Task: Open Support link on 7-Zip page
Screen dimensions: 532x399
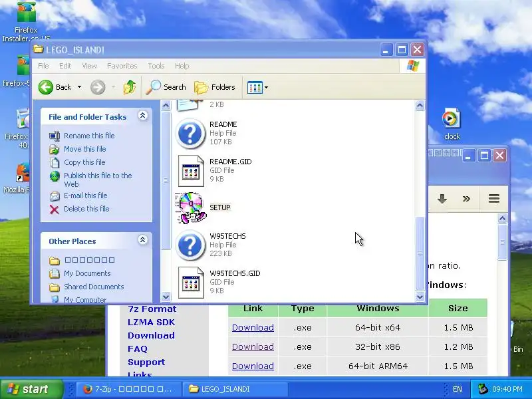Action: 146,362
